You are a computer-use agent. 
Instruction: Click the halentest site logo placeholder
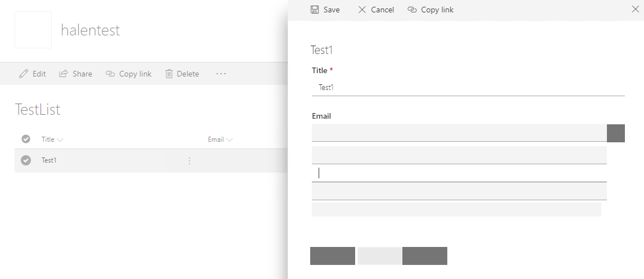33,30
